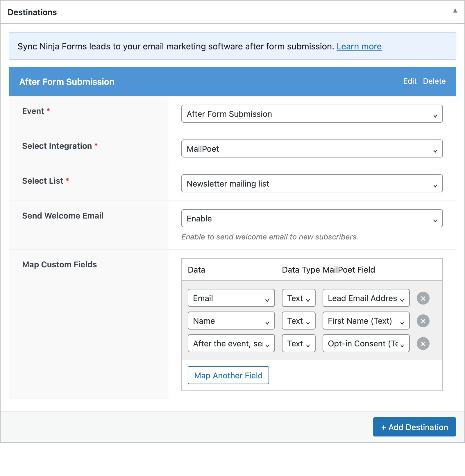The image size is (465, 476).
Task: Open the Name data source dropdown
Action: [231, 321]
